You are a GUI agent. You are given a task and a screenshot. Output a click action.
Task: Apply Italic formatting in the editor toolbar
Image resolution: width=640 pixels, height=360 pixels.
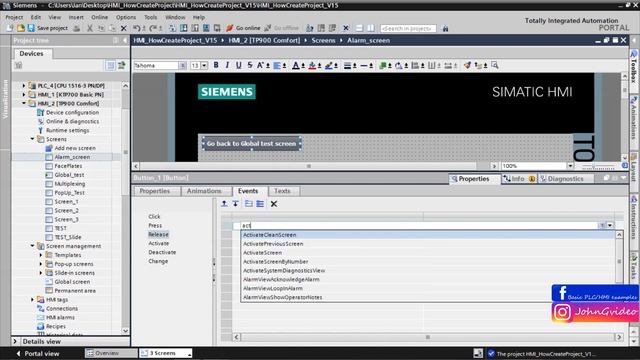[x=227, y=65]
